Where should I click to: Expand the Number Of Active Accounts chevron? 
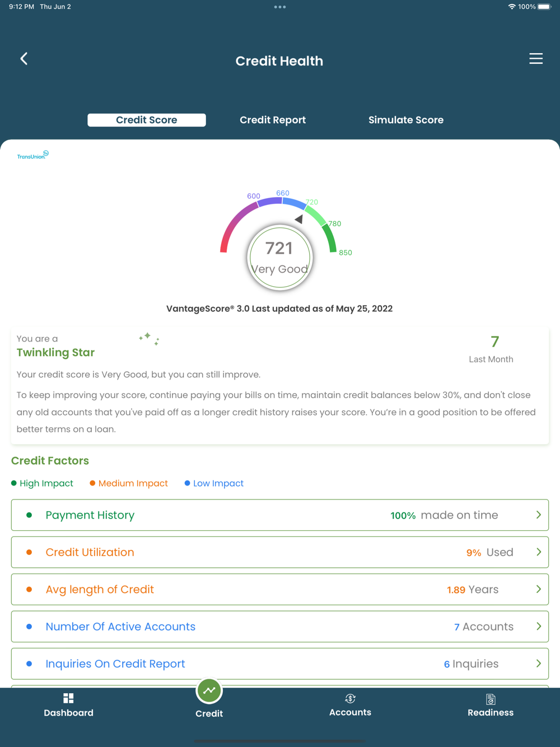point(539,626)
